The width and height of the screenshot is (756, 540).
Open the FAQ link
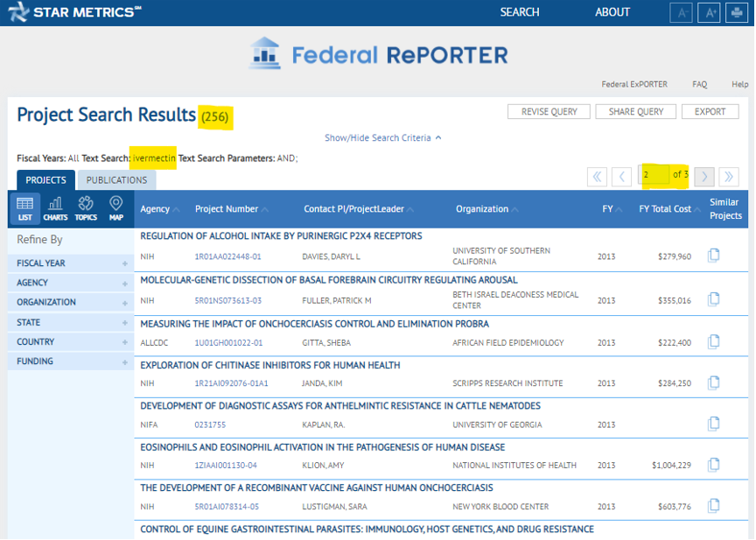tap(700, 84)
